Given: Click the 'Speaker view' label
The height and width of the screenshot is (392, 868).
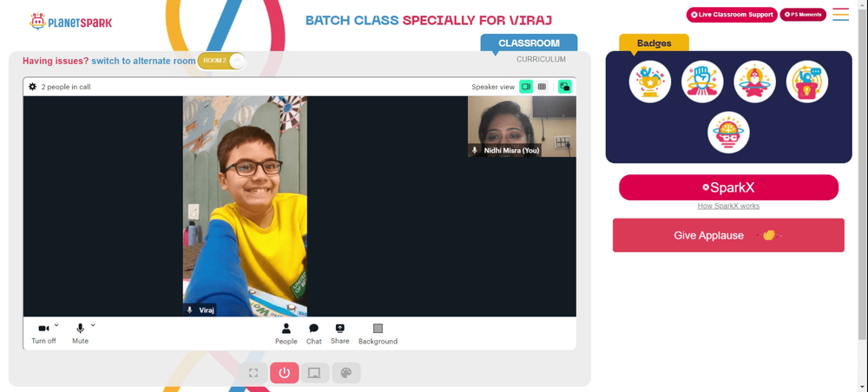Looking at the screenshot, I should [x=493, y=87].
